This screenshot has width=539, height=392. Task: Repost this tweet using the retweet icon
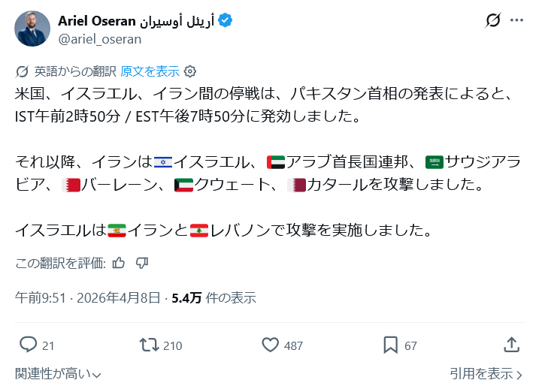[149, 345]
